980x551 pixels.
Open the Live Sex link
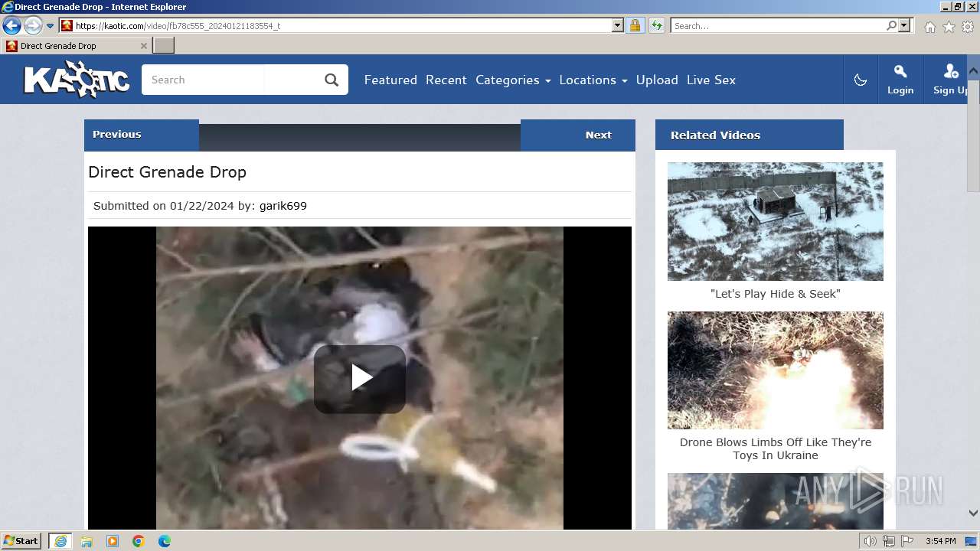[711, 80]
